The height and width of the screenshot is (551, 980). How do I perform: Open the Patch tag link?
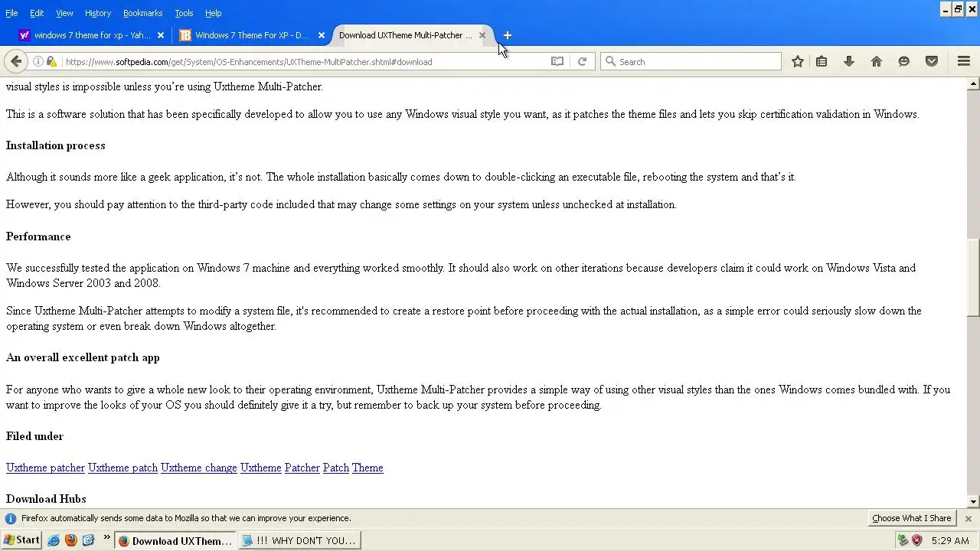tap(336, 468)
